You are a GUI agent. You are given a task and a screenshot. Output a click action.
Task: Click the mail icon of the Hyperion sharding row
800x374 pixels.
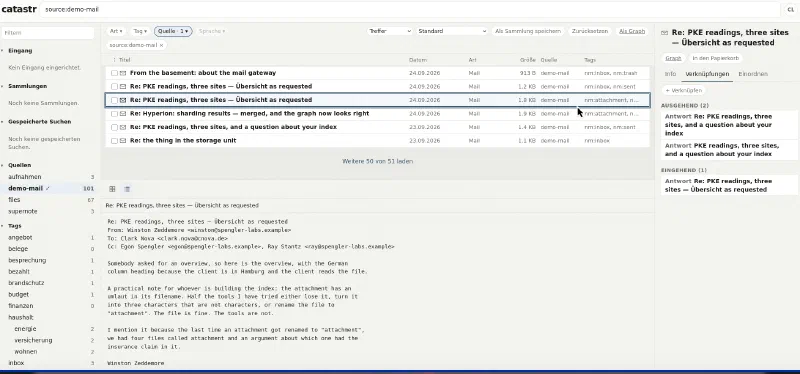[123, 114]
